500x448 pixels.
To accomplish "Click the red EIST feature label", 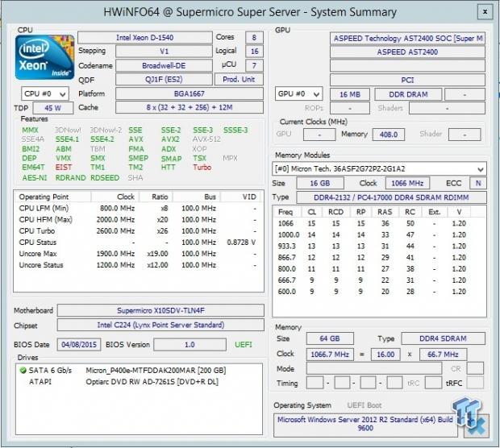I will pyautogui.click(x=64, y=168).
